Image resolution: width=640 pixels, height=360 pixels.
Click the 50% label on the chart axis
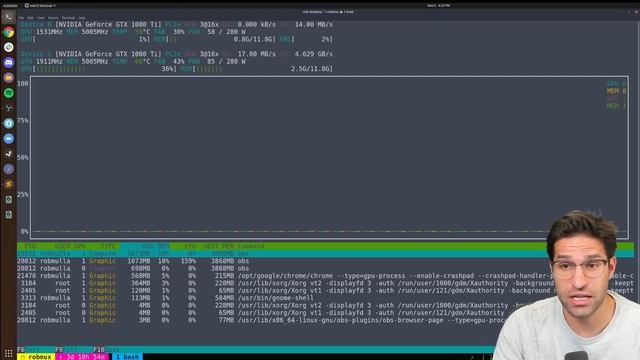coord(23,158)
